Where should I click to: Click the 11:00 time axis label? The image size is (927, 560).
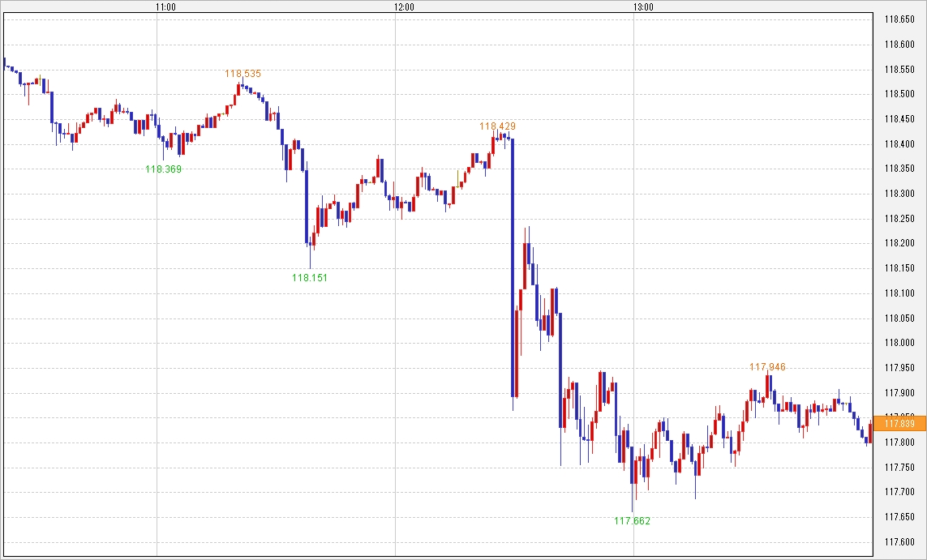pyautogui.click(x=165, y=7)
